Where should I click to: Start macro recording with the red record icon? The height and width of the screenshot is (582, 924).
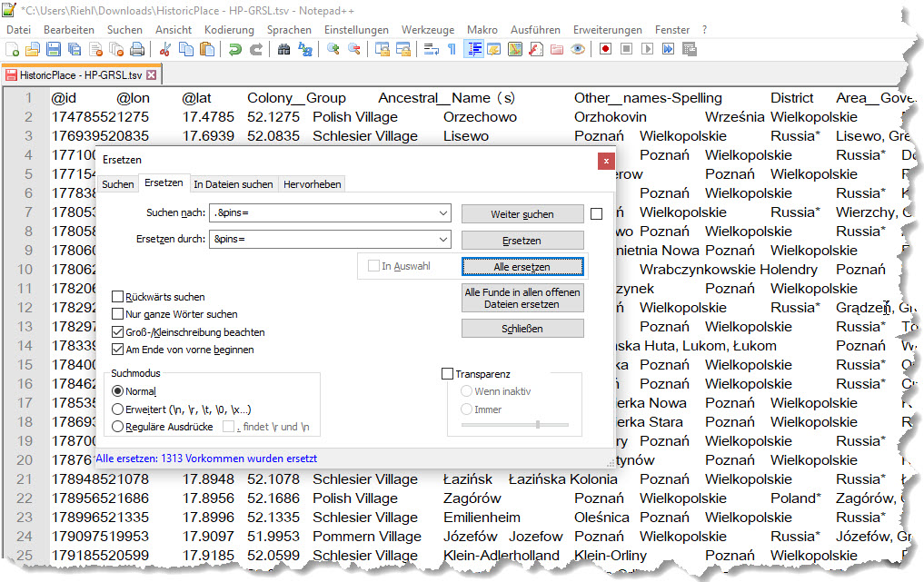coord(604,49)
